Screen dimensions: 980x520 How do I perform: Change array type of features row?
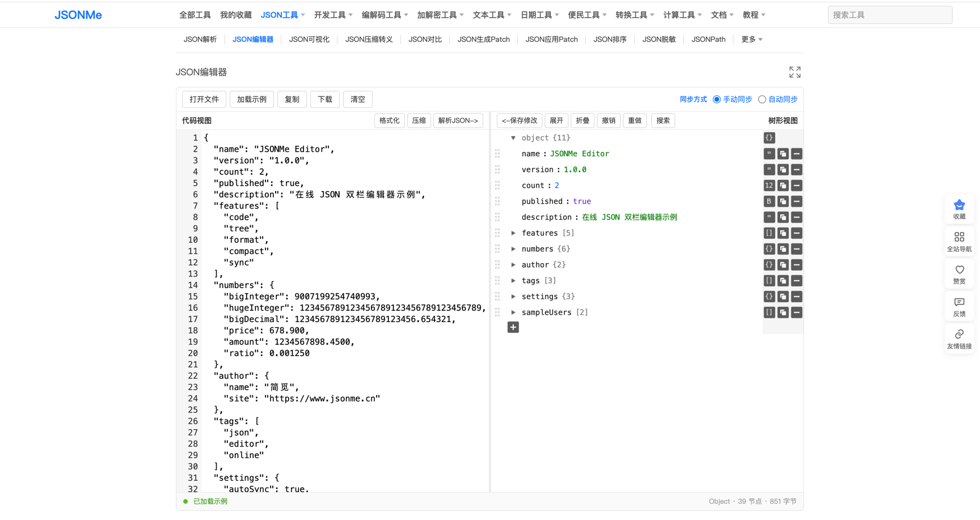click(x=769, y=233)
